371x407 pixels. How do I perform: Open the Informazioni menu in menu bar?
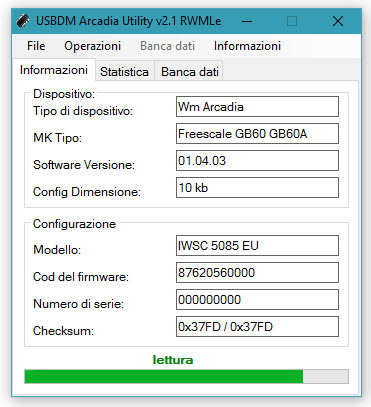point(247,46)
